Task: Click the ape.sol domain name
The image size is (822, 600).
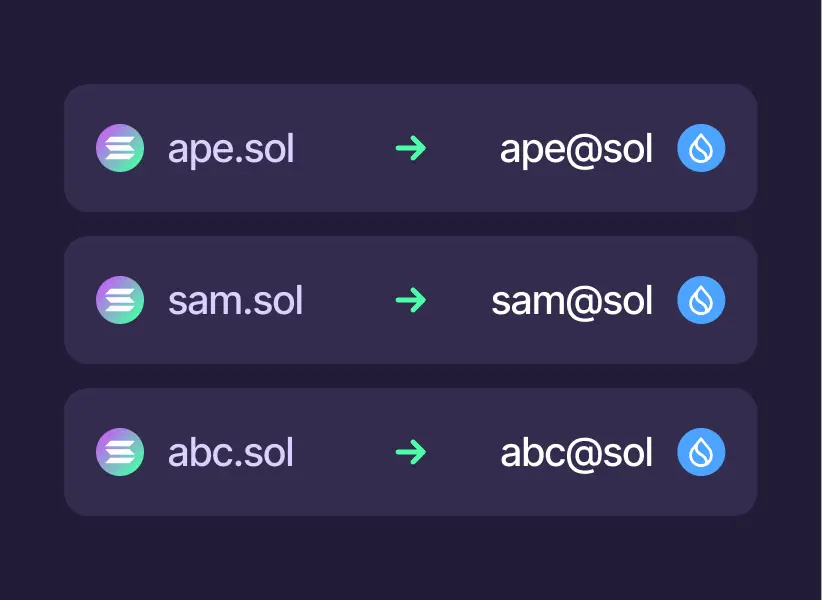Action: pyautogui.click(x=231, y=150)
